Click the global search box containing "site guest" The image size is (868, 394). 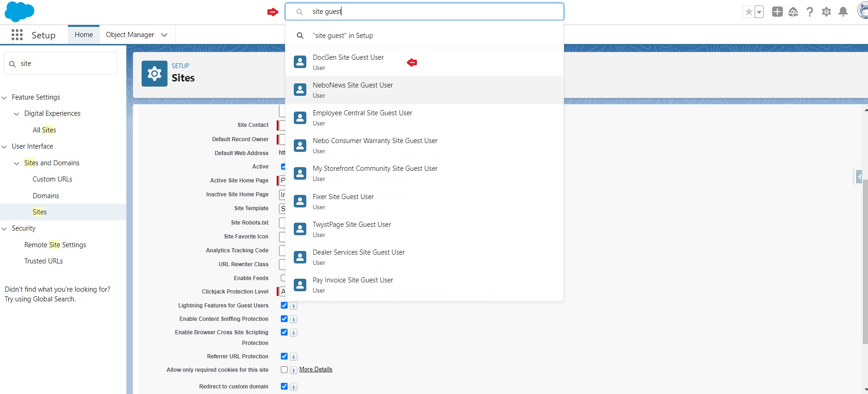tap(424, 12)
